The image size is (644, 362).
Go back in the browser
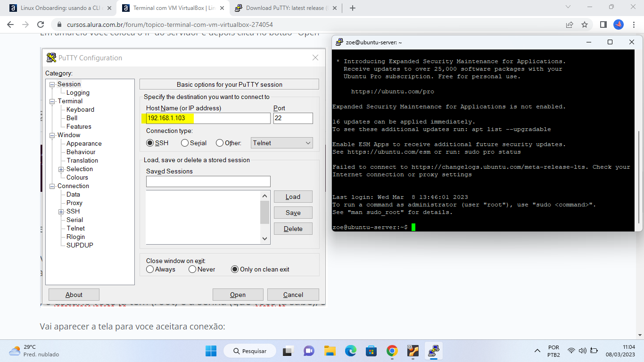pyautogui.click(x=10, y=25)
